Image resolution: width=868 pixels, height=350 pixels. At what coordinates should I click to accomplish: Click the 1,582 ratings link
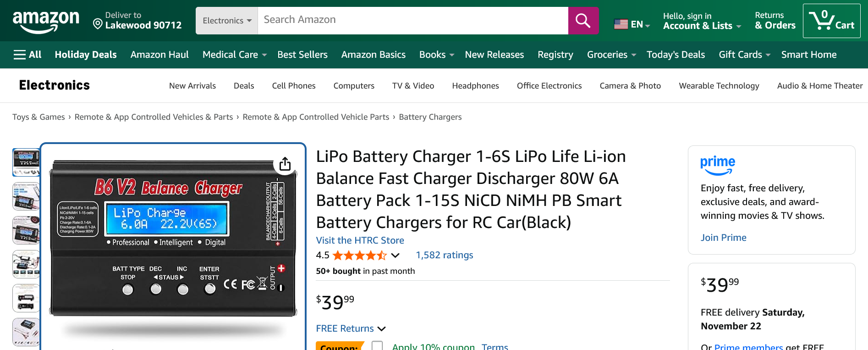click(444, 255)
